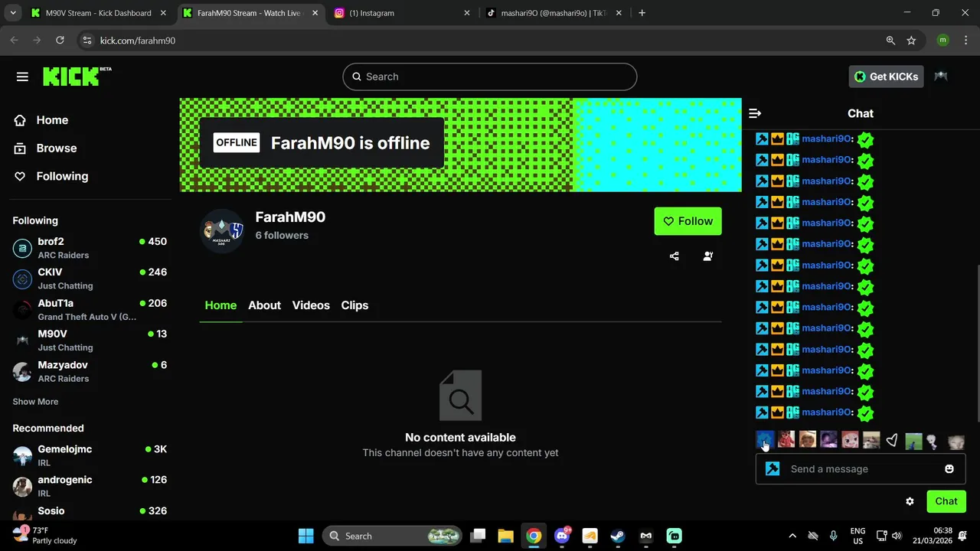Go back in browser history
The image size is (980, 551).
pyautogui.click(x=14, y=41)
